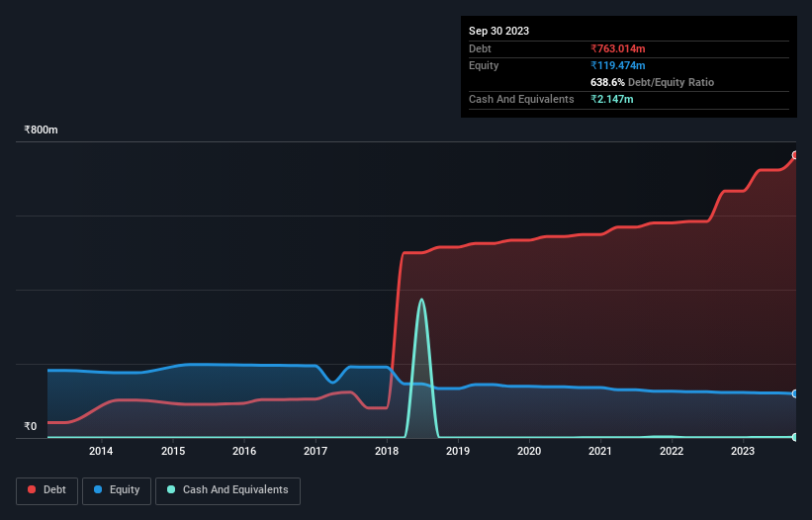Click the 2022 x-axis label
812x520 pixels.
tap(672, 451)
